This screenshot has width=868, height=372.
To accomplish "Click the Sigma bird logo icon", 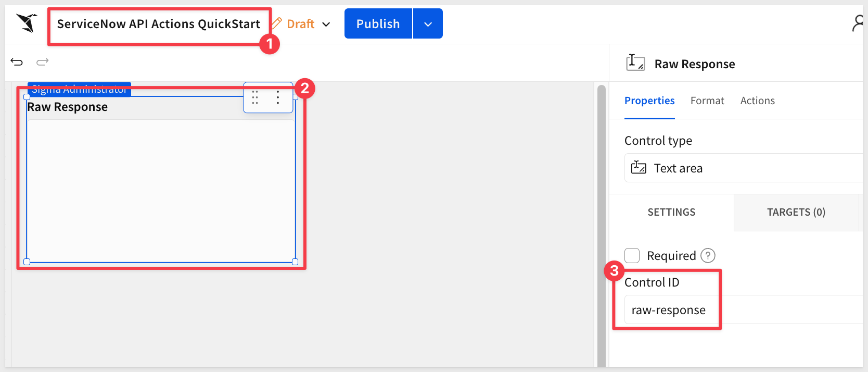I will (x=27, y=23).
